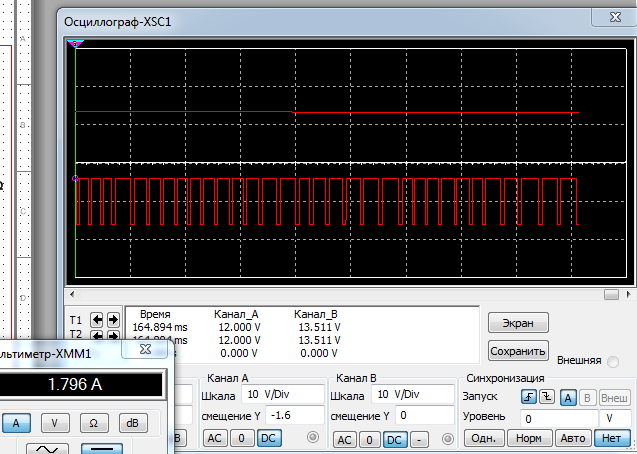637x454 pixels.
Task: Click the Канал_B column header
Action: (x=316, y=314)
